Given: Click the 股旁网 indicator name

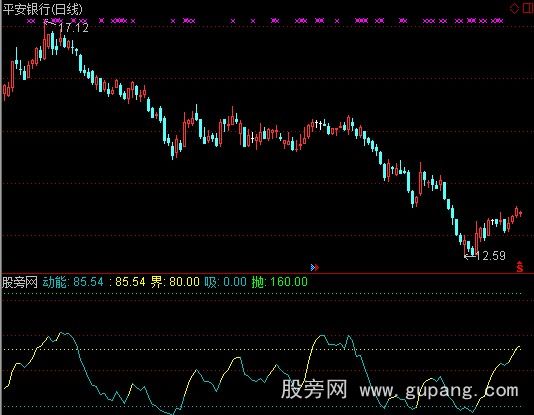Looking at the screenshot, I should tap(20, 282).
